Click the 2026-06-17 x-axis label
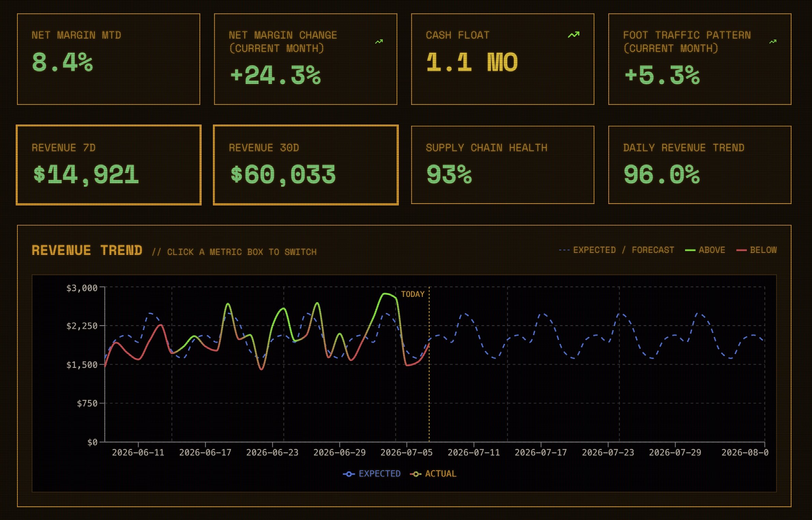This screenshot has width=812, height=520. tap(205, 452)
